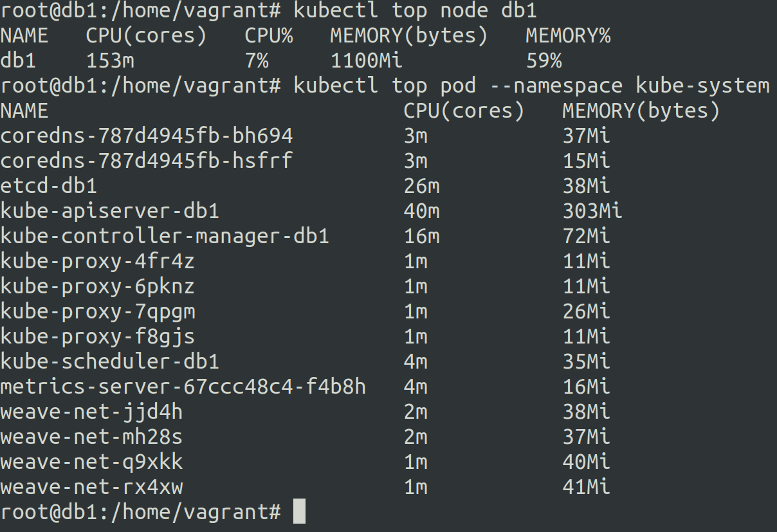The height and width of the screenshot is (532, 777).
Task: Click the 'kubectl top node db1' command text
Action: [x=415, y=11]
